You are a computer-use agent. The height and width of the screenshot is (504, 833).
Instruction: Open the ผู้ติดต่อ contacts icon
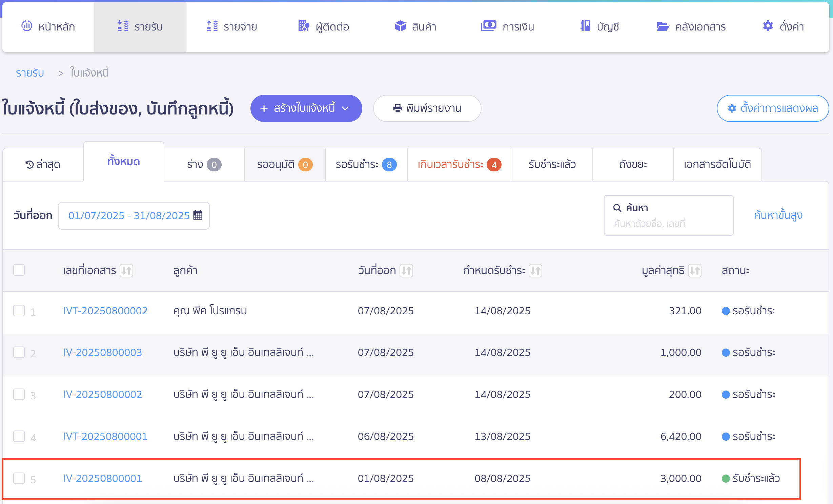point(304,26)
